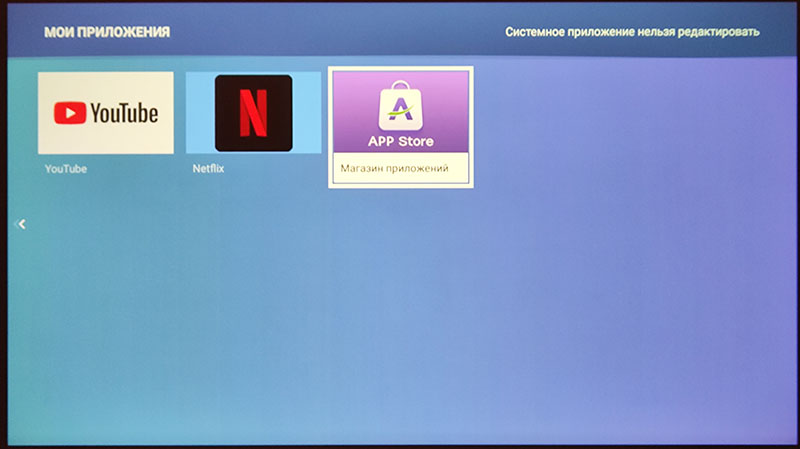Screen dimensions: 800x449
Task: Click the 'Системное приложение нельзя редактировать' notice
Action: [x=632, y=32]
